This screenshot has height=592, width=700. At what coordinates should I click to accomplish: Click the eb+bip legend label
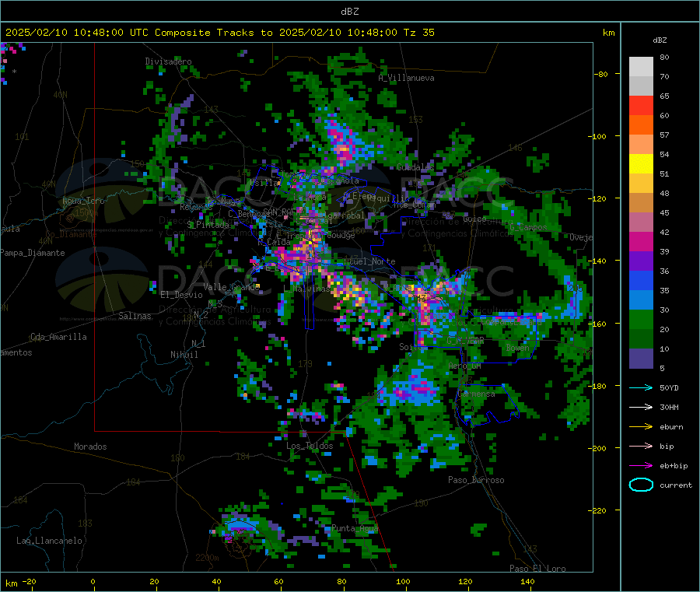(x=674, y=466)
